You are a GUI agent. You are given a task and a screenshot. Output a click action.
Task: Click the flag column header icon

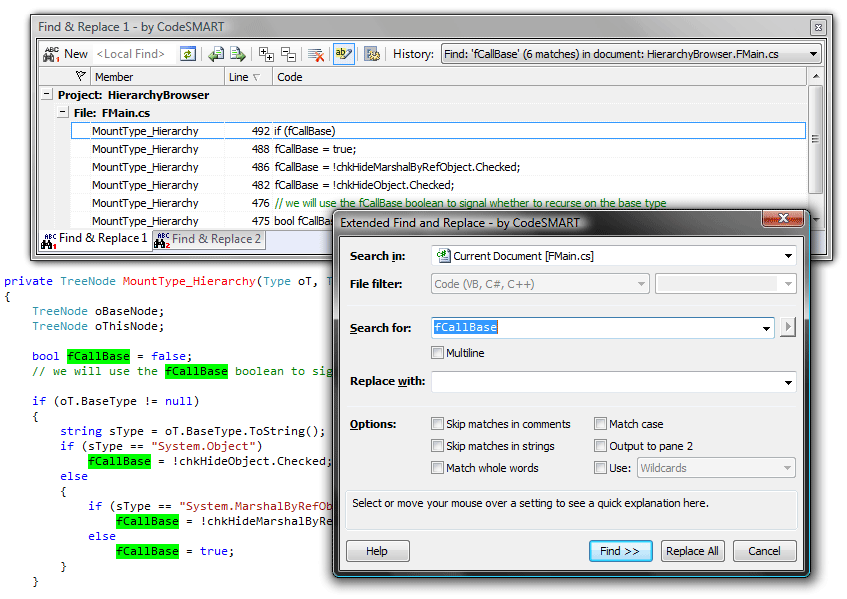80,76
